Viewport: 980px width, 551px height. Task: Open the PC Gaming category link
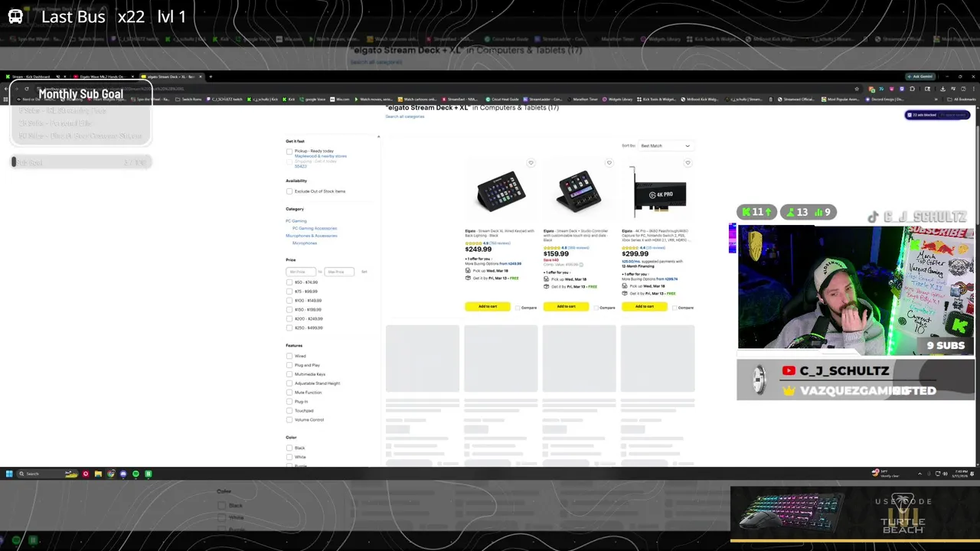(x=296, y=221)
